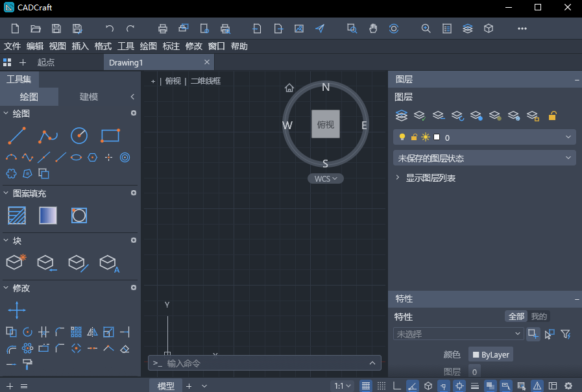Select the Array tool
This screenshot has height=392, width=582.
tap(76, 332)
